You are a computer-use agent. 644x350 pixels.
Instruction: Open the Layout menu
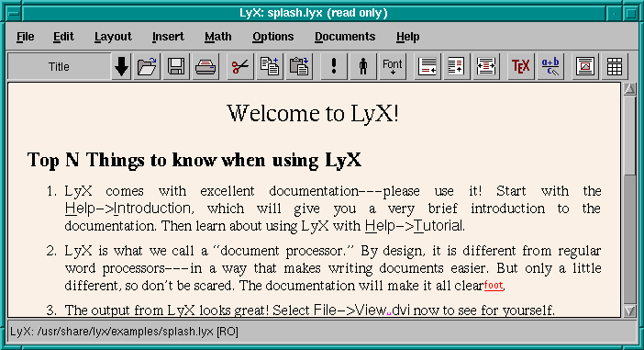tap(113, 37)
